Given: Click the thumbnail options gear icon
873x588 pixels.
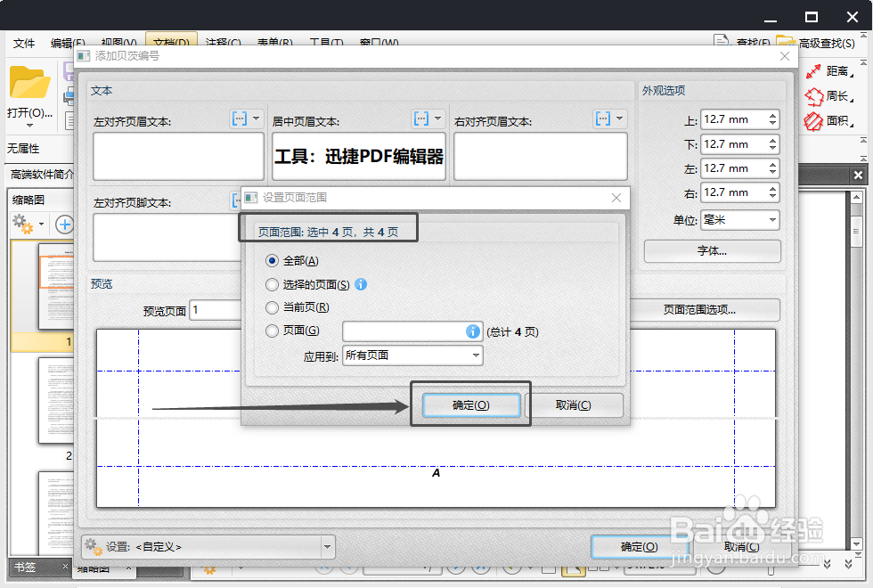Looking at the screenshot, I should (23, 225).
